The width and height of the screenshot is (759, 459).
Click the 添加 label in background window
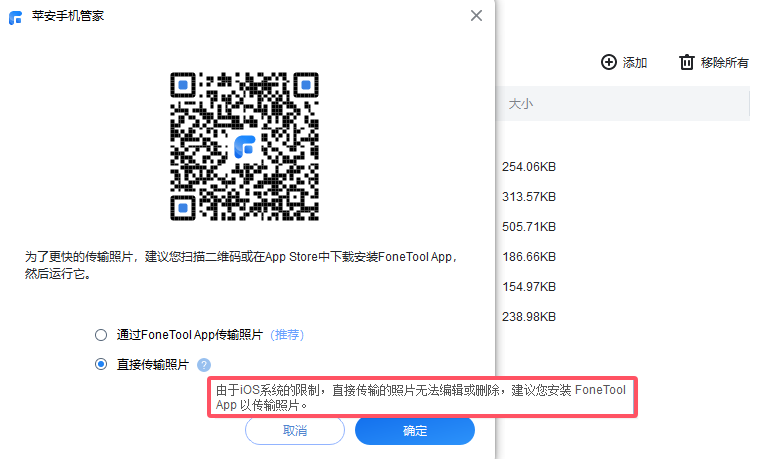tap(635, 62)
